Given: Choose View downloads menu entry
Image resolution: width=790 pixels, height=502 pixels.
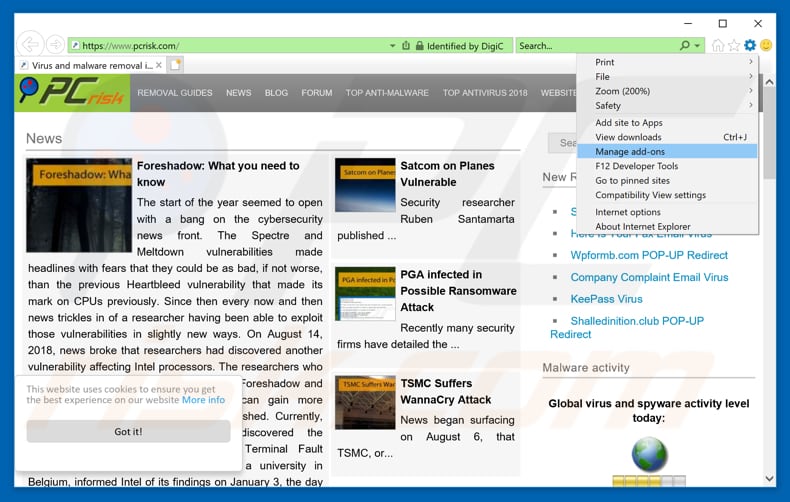Looking at the screenshot, I should pos(667,137).
